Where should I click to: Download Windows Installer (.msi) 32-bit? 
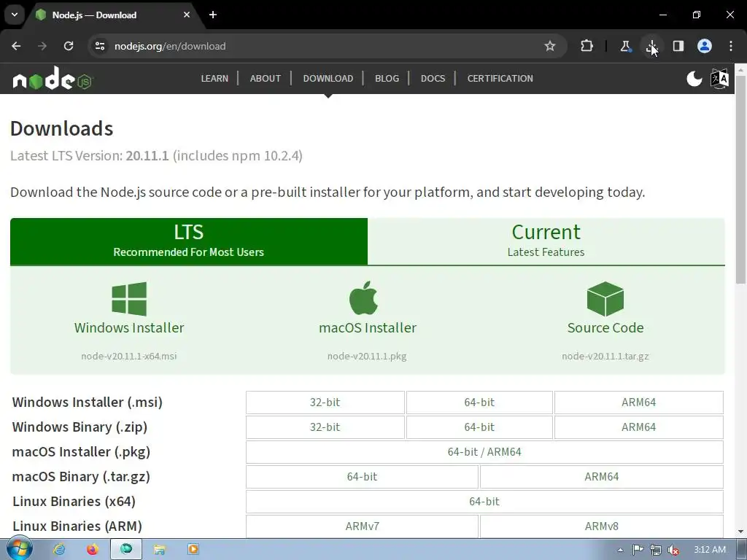click(x=325, y=402)
